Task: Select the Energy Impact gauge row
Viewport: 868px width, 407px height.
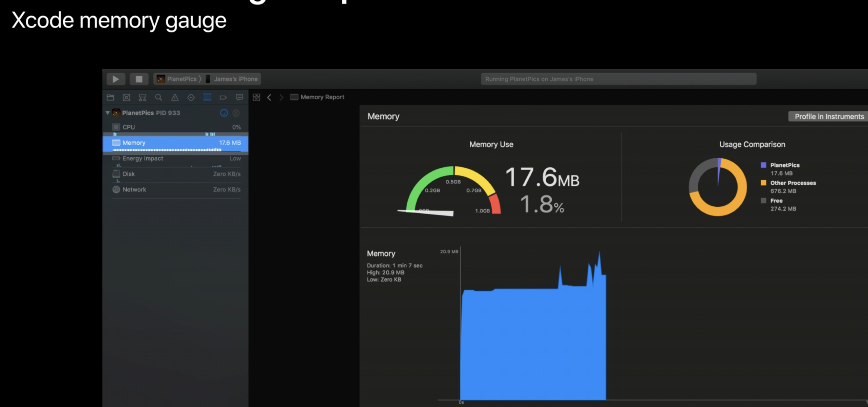Action: [x=176, y=159]
